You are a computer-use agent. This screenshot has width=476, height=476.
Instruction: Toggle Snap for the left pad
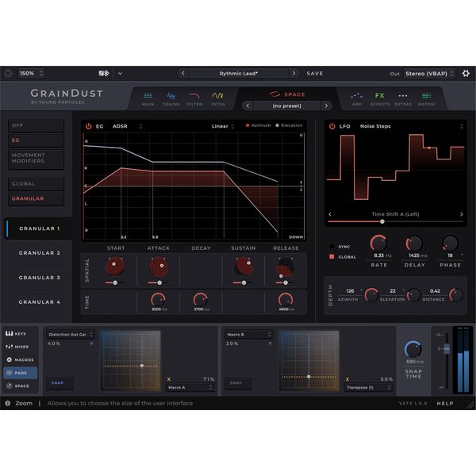coord(59,383)
